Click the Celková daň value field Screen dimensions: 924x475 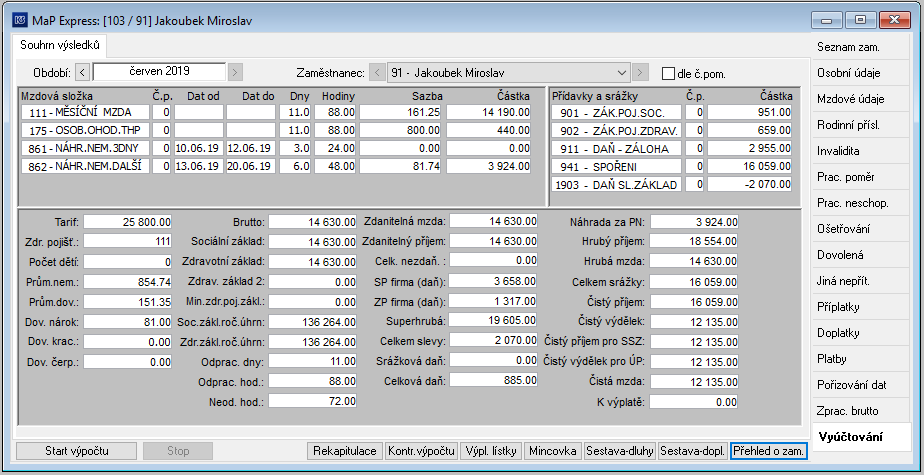tap(493, 380)
